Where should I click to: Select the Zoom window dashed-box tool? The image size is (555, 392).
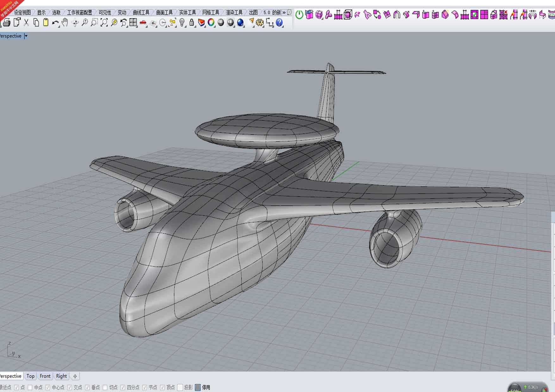point(94,22)
